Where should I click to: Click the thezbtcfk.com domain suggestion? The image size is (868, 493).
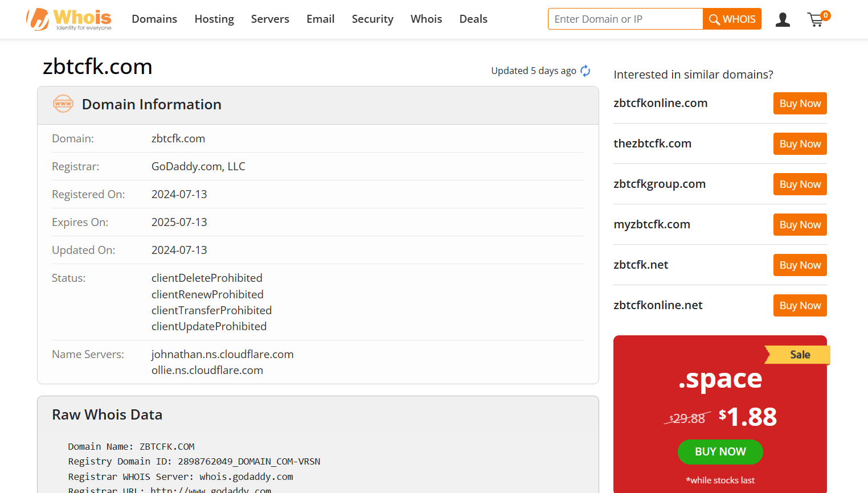(652, 143)
